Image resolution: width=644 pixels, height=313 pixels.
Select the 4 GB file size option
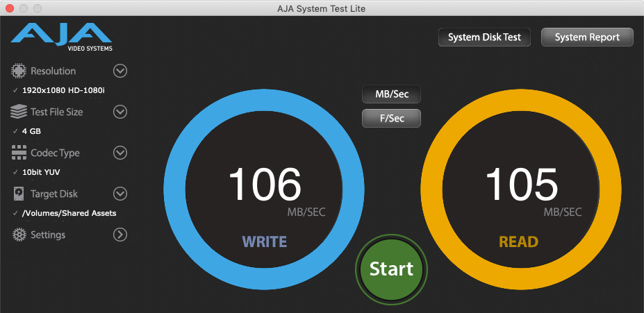pyautogui.click(x=31, y=131)
